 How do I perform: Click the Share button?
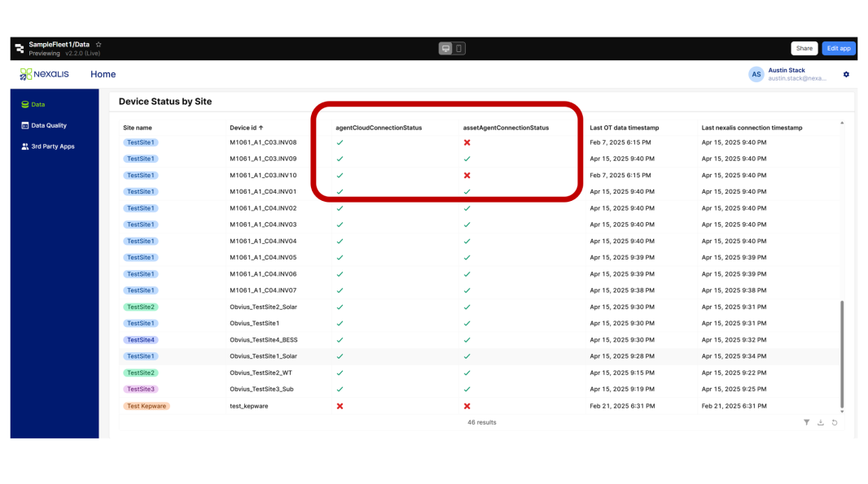(804, 49)
